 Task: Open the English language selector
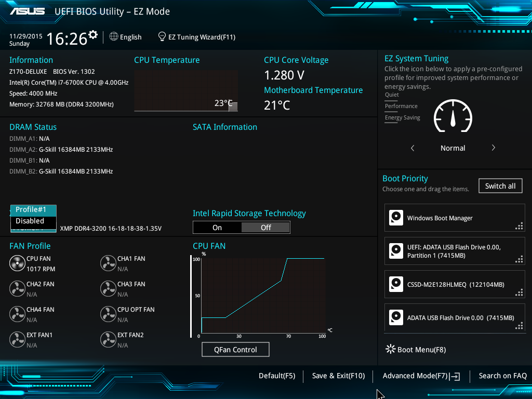point(126,37)
